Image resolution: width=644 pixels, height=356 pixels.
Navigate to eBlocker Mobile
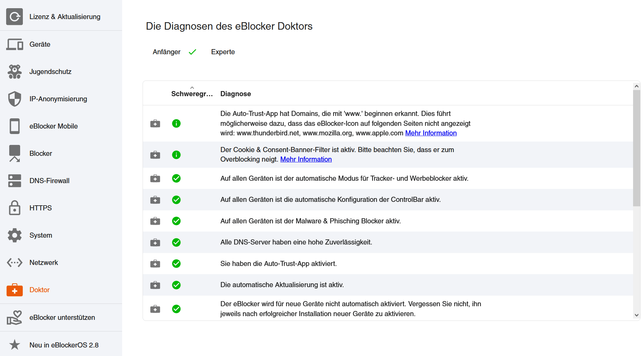pyautogui.click(x=54, y=126)
